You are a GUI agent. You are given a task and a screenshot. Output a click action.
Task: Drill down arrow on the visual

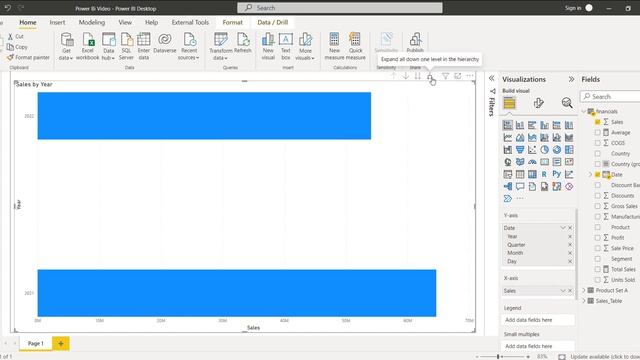point(405,76)
